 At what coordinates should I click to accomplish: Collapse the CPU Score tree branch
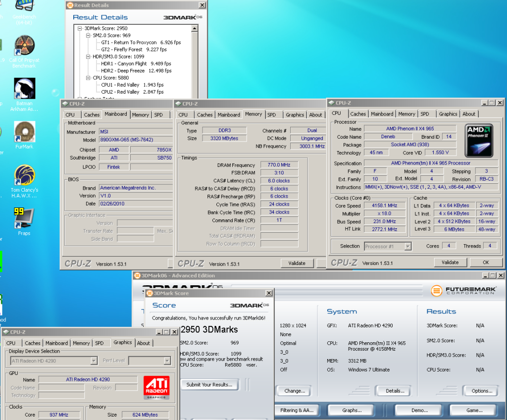tap(88, 78)
